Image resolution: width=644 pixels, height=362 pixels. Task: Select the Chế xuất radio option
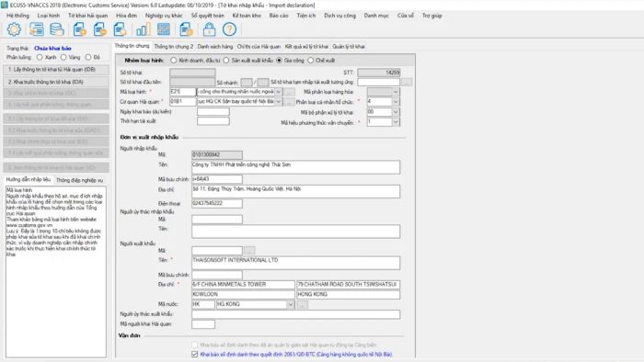click(311, 61)
